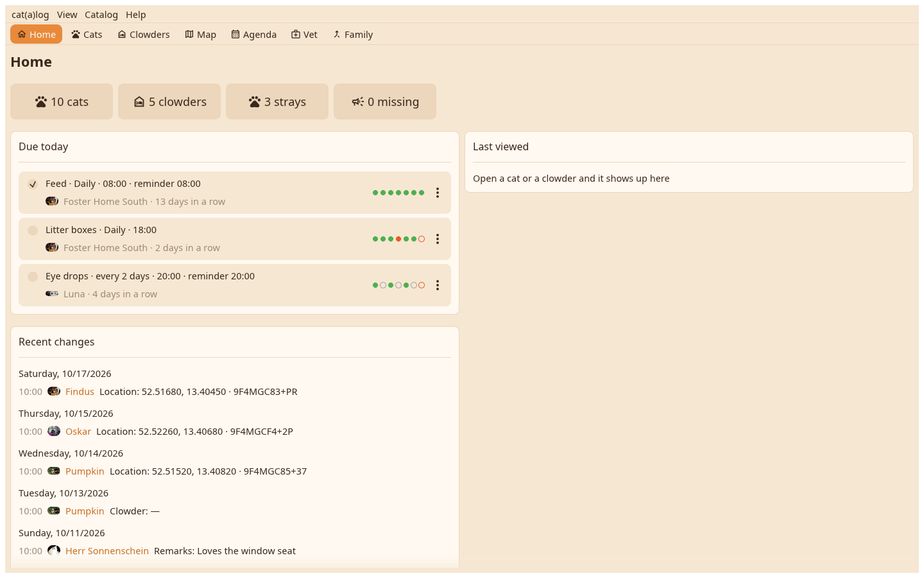Screen dimensions: 924x578
Task: Open options menu for Feed task
Action: click(x=438, y=193)
